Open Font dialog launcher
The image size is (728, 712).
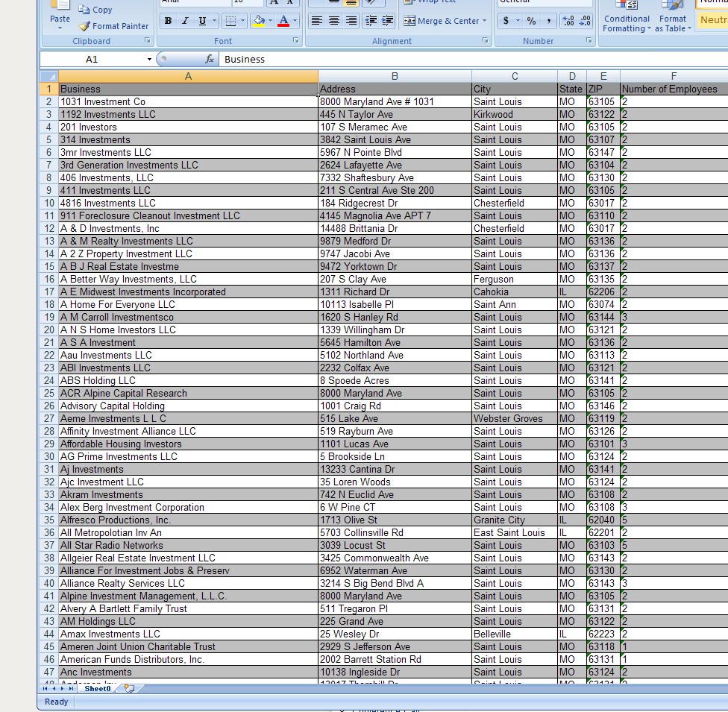[295, 41]
